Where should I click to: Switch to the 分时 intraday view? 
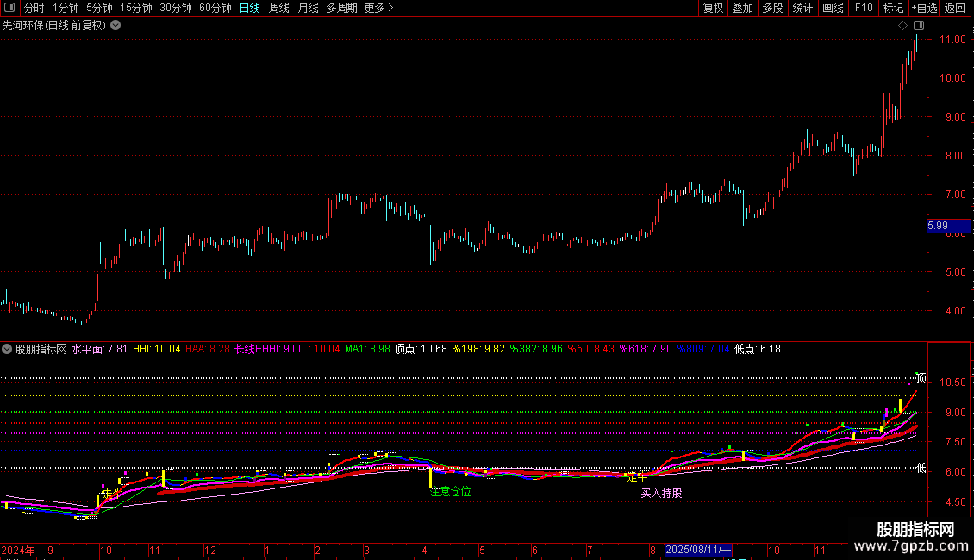click(34, 8)
